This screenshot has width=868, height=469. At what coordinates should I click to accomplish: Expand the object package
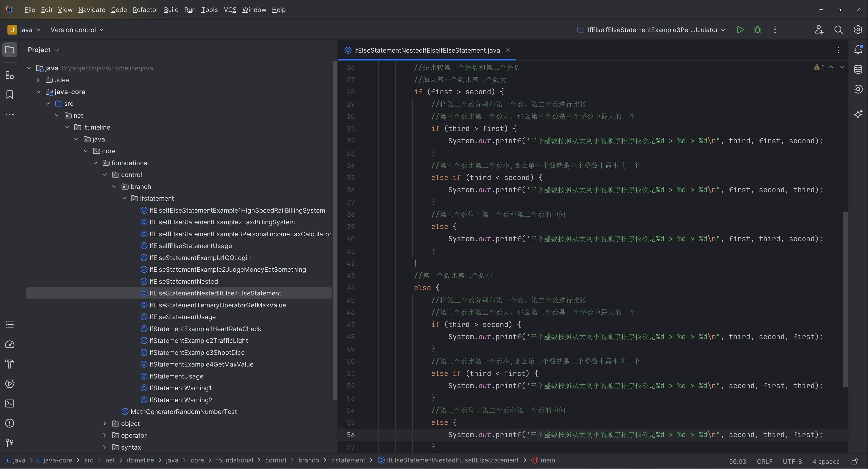(x=104, y=424)
